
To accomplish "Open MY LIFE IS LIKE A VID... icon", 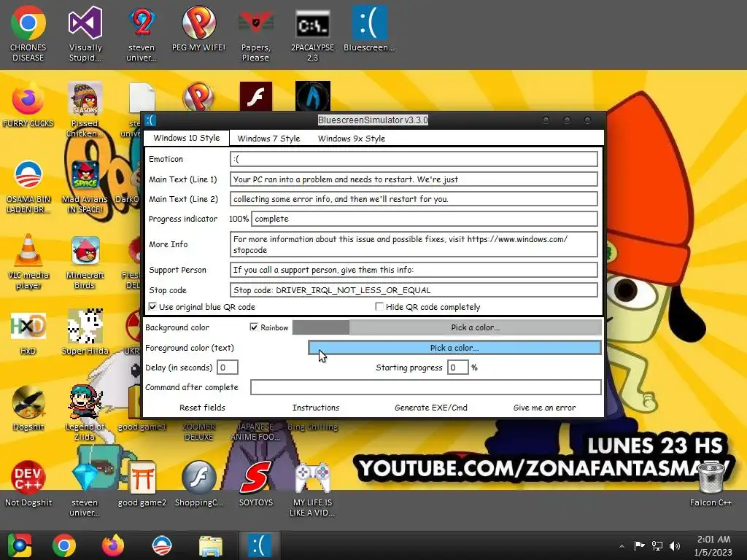I will [312, 489].
